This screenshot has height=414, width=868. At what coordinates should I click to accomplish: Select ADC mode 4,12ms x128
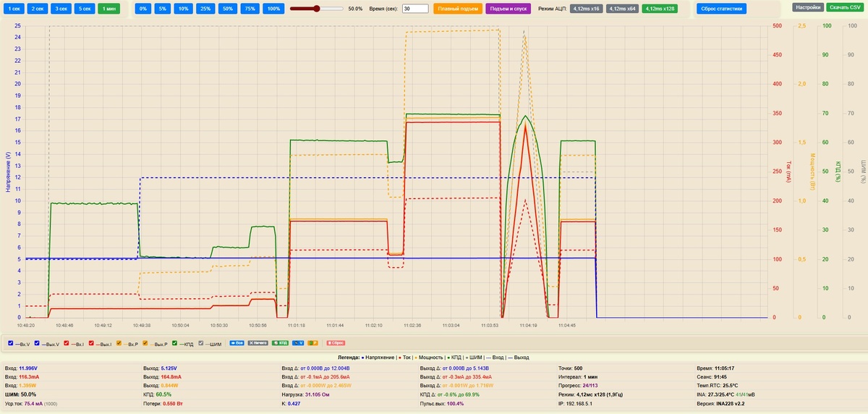tap(660, 9)
